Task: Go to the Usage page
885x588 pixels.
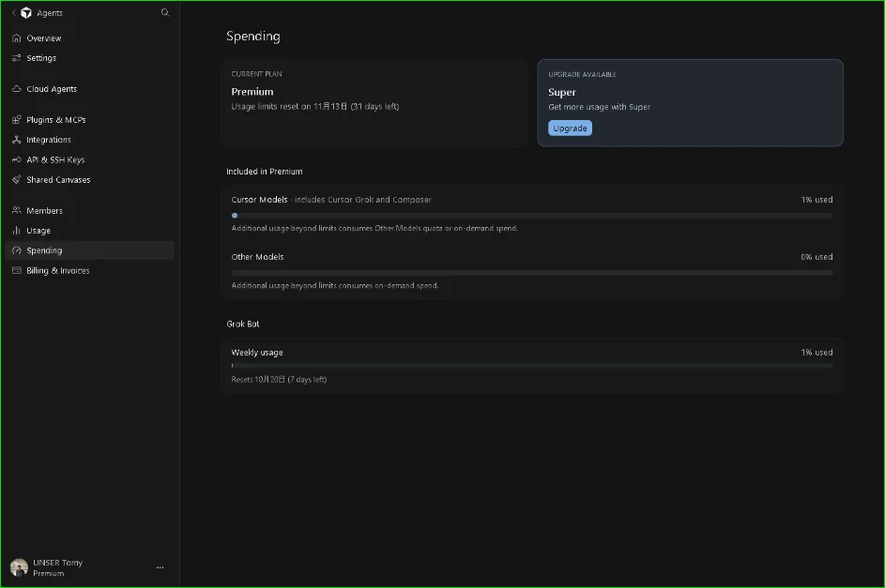Action: [89, 231]
